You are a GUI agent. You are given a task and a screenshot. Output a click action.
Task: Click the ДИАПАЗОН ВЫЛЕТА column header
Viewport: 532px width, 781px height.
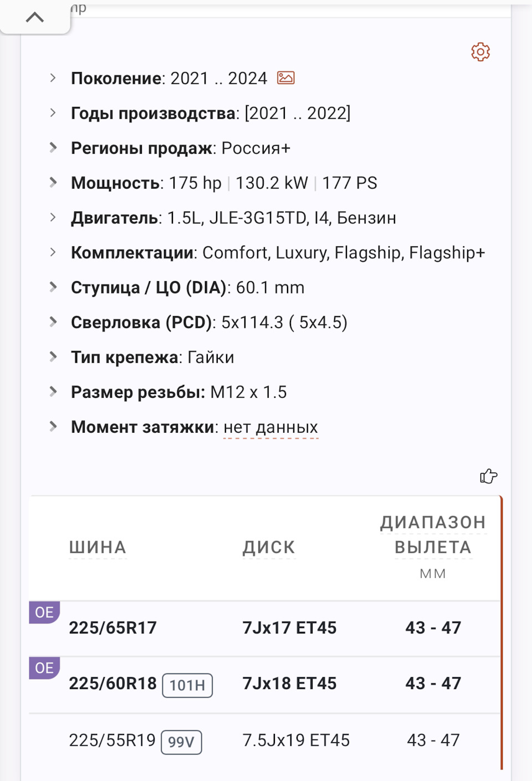(x=433, y=535)
